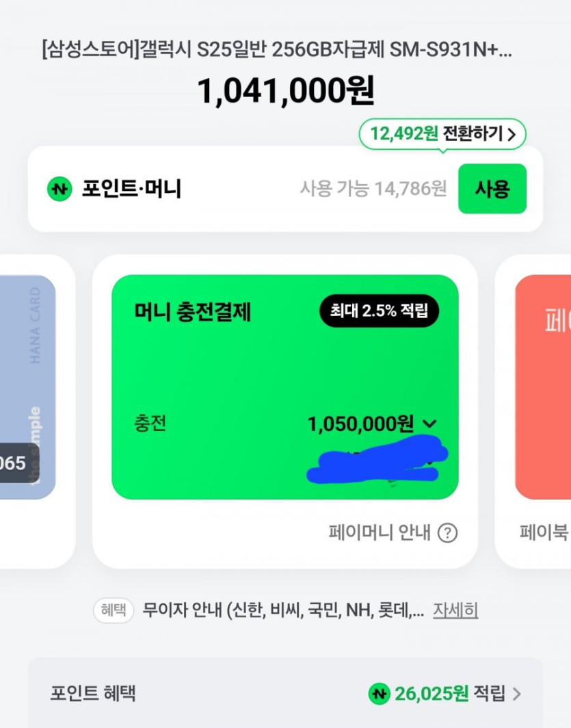Click the green N icon beside 26,025원
Viewport: 571px width, 728px height.
pos(378,694)
